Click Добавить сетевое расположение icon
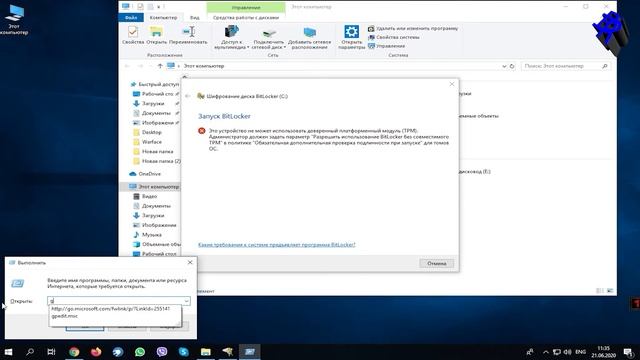The image size is (640, 360). (309, 38)
